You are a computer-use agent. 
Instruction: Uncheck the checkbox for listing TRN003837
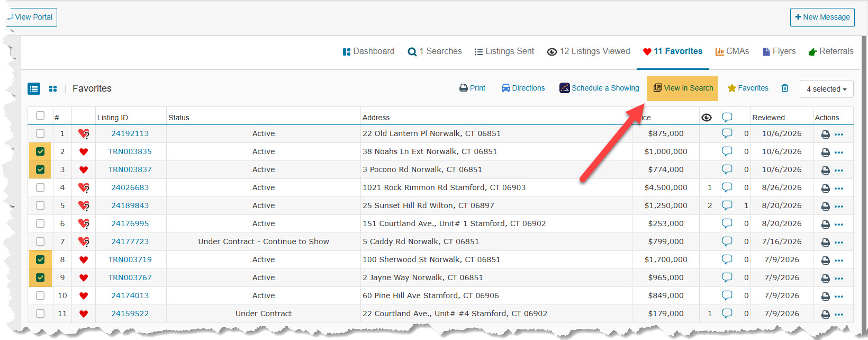point(40,169)
